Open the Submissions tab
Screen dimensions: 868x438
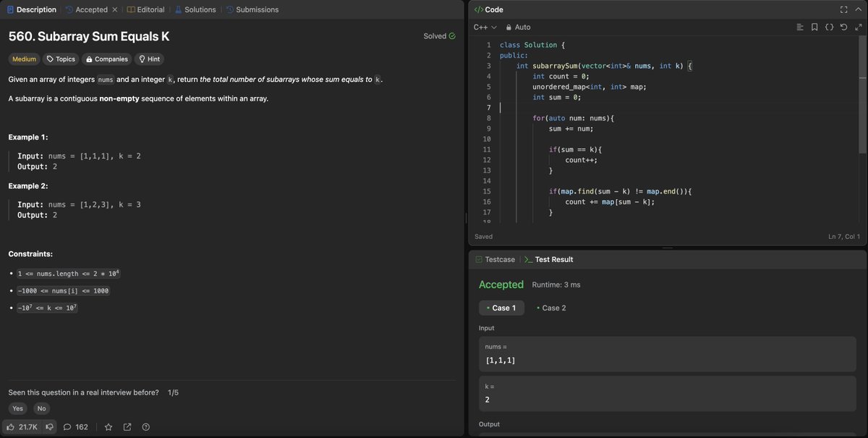(252, 9)
